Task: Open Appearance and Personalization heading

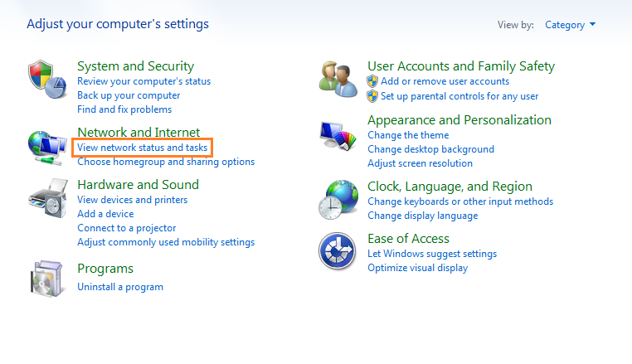Action: pyautogui.click(x=459, y=120)
